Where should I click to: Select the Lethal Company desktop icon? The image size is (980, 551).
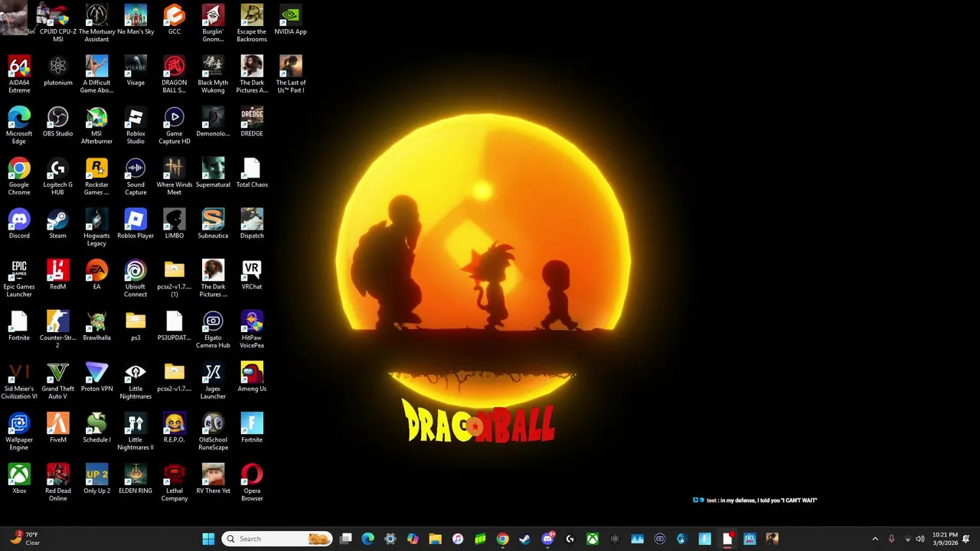[175, 482]
